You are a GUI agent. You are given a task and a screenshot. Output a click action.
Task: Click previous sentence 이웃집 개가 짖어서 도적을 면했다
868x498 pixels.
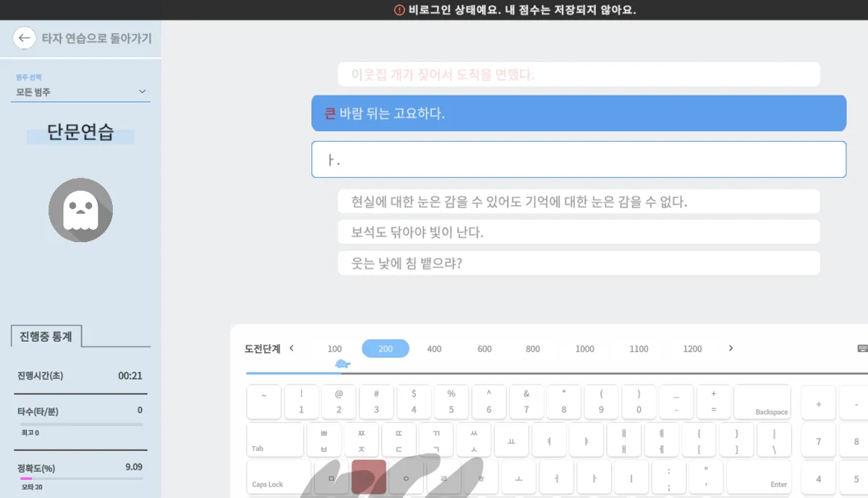click(579, 74)
